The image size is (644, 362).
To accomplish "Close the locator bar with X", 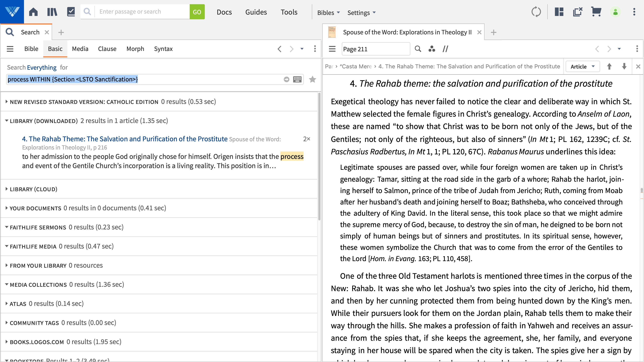I will pos(638,67).
